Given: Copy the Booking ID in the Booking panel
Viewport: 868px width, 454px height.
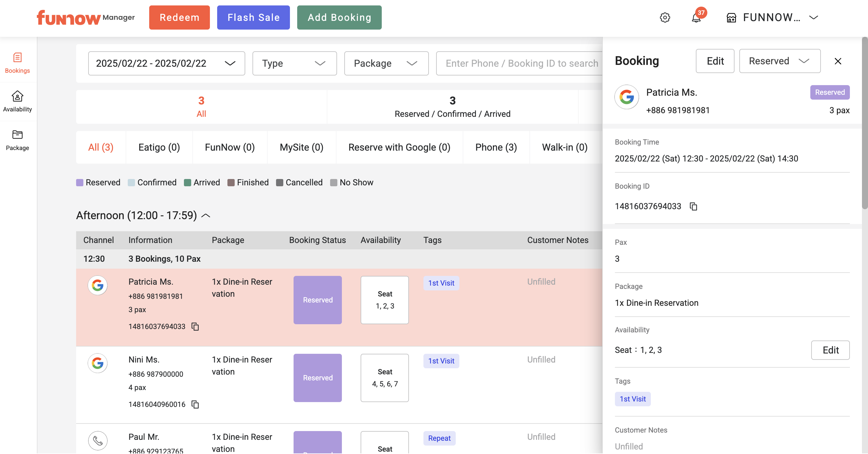Looking at the screenshot, I should coord(693,206).
